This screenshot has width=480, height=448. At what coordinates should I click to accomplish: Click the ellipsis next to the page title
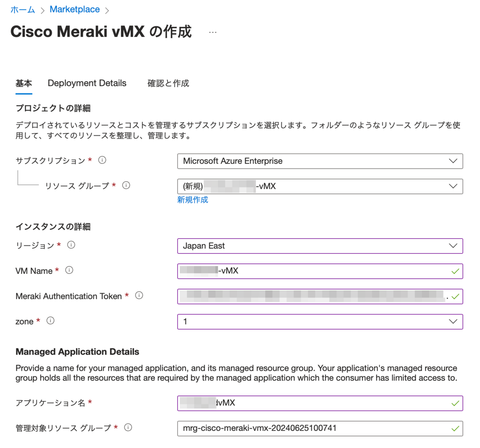[x=212, y=32]
